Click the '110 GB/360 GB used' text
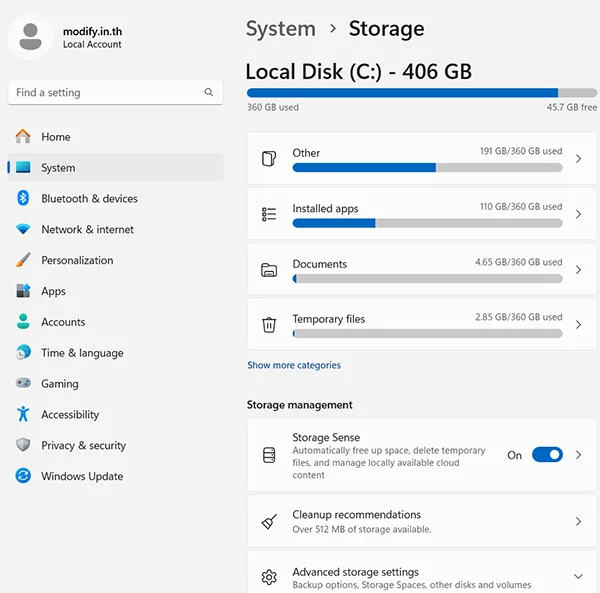The height and width of the screenshot is (593, 600). pyautogui.click(x=521, y=207)
